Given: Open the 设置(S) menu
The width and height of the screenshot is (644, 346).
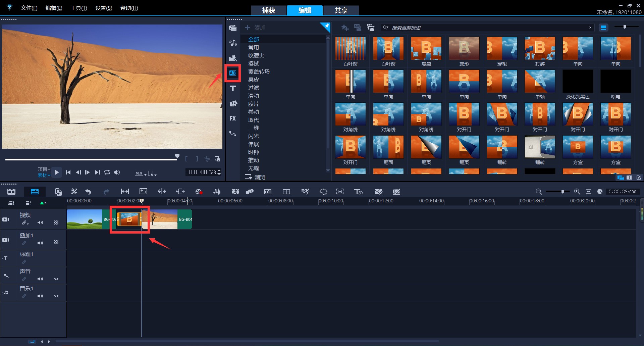Looking at the screenshot, I should coord(104,8).
